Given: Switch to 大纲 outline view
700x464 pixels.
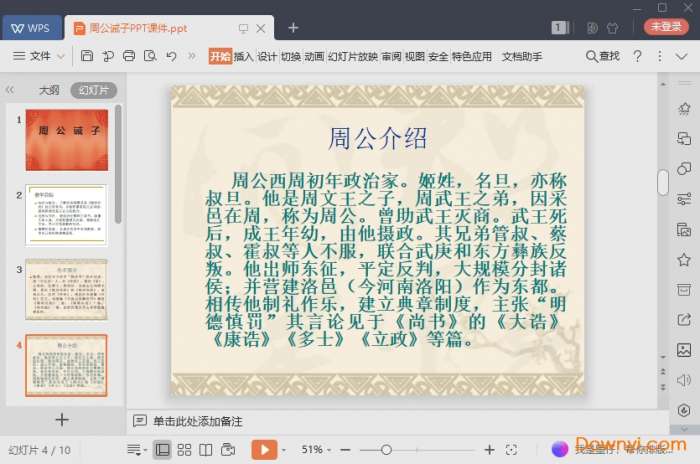Looking at the screenshot, I should (x=49, y=90).
